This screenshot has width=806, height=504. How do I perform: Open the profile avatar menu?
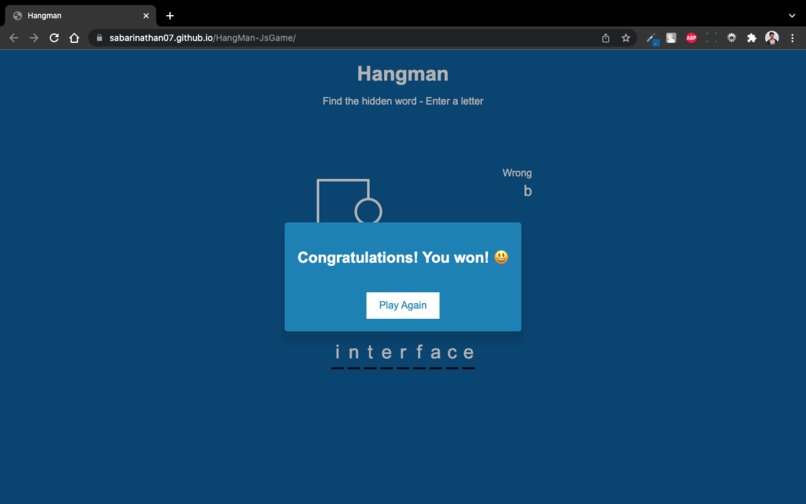772,38
